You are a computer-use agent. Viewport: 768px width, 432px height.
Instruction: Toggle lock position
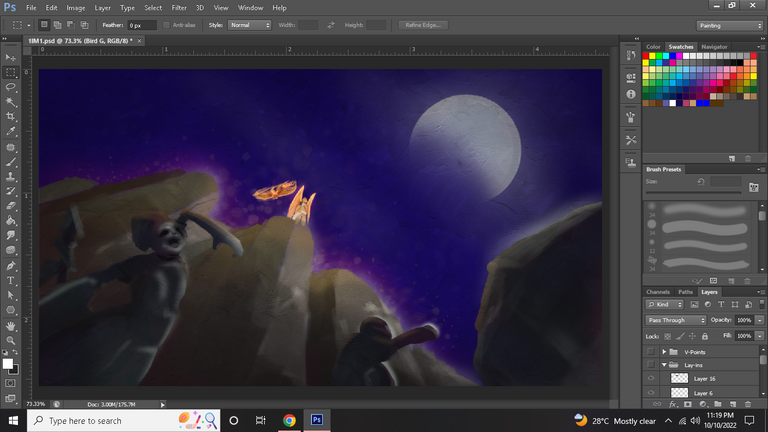[x=692, y=336]
